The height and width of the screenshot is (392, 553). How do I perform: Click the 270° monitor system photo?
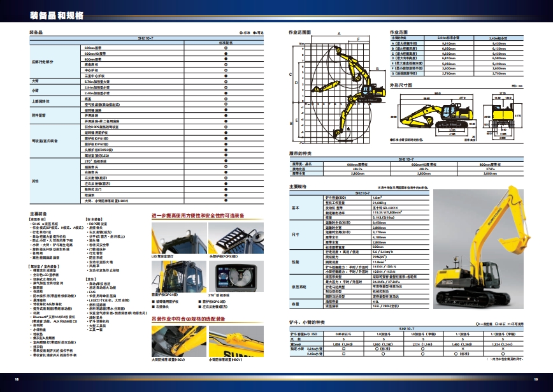[236, 276]
